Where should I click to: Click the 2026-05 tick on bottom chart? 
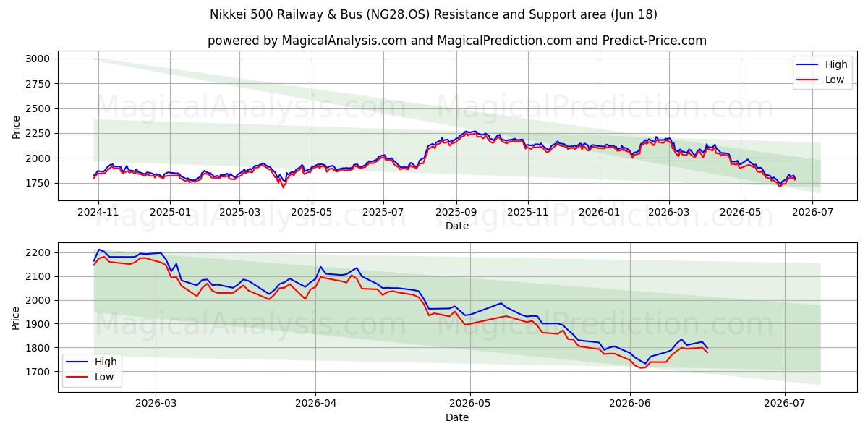[x=471, y=404]
